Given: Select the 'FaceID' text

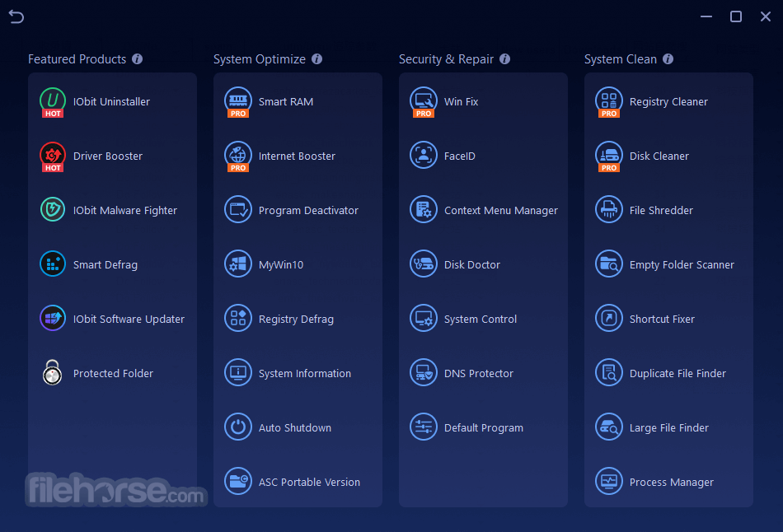Looking at the screenshot, I should [459, 156].
